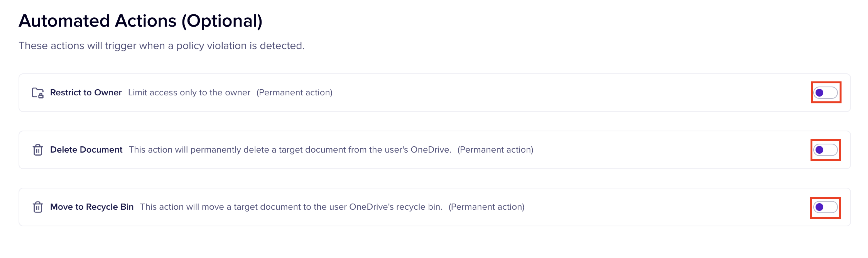Viewport: 868px width, 258px height.
Task: Click the Move to Recycle Bin title
Action: (x=92, y=207)
